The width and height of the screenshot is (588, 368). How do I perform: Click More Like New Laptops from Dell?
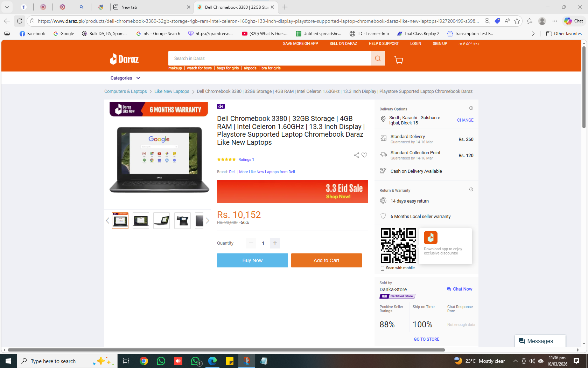pos(267,172)
